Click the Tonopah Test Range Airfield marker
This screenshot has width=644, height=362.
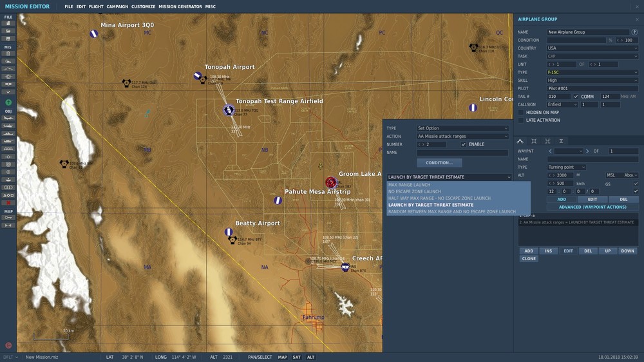[229, 110]
